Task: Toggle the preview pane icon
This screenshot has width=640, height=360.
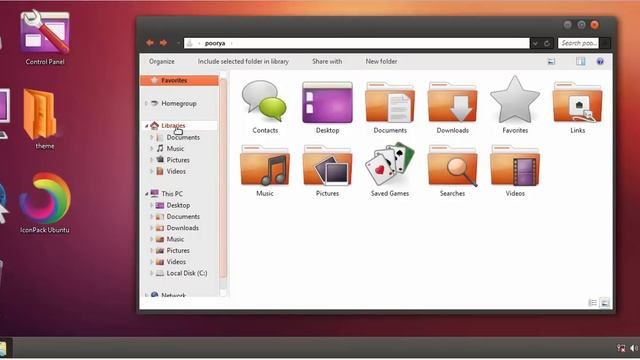Action: coord(580,62)
